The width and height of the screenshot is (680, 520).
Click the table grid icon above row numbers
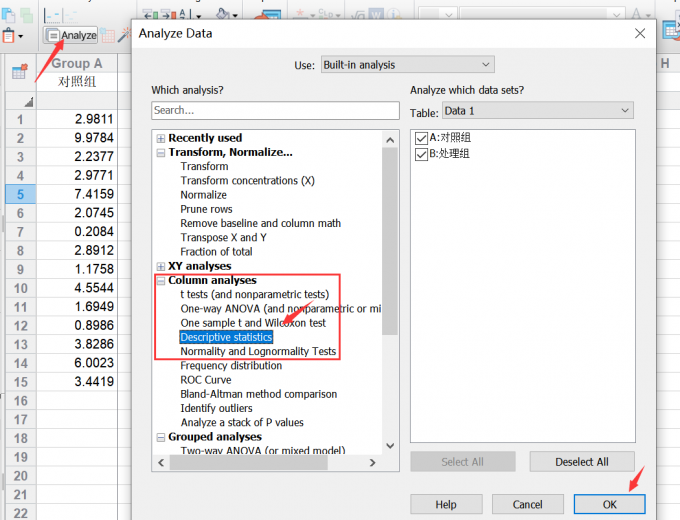point(19,72)
